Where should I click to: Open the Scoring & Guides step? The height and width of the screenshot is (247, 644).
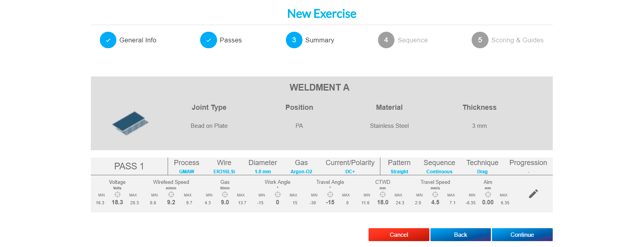[x=480, y=40]
